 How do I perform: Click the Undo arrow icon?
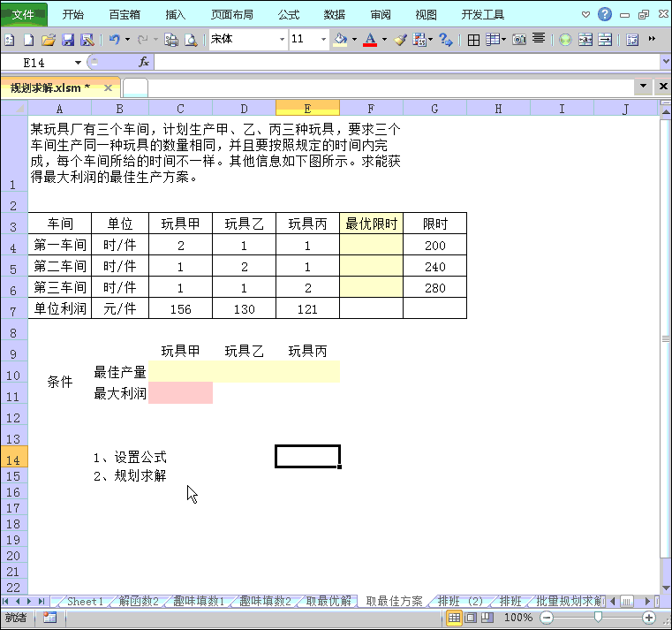pyautogui.click(x=114, y=40)
